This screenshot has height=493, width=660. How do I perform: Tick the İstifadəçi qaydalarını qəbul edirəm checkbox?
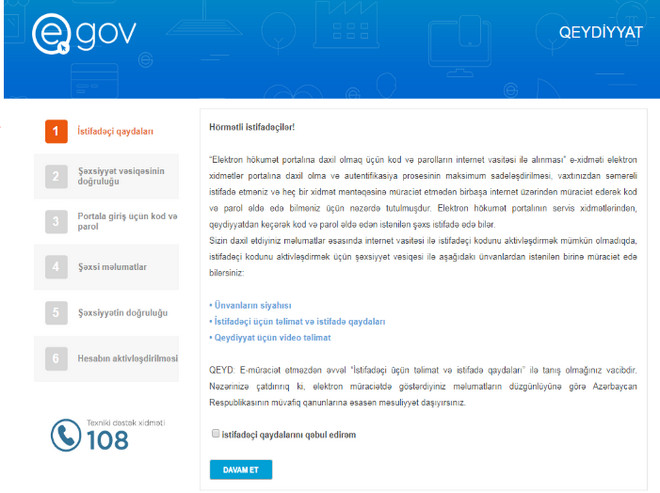(x=216, y=434)
